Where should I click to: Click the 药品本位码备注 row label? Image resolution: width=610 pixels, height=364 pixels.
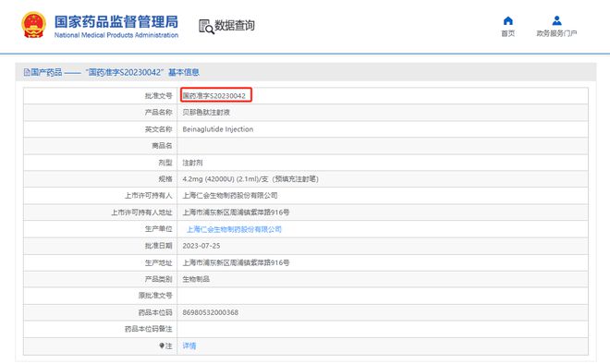click(x=148, y=329)
